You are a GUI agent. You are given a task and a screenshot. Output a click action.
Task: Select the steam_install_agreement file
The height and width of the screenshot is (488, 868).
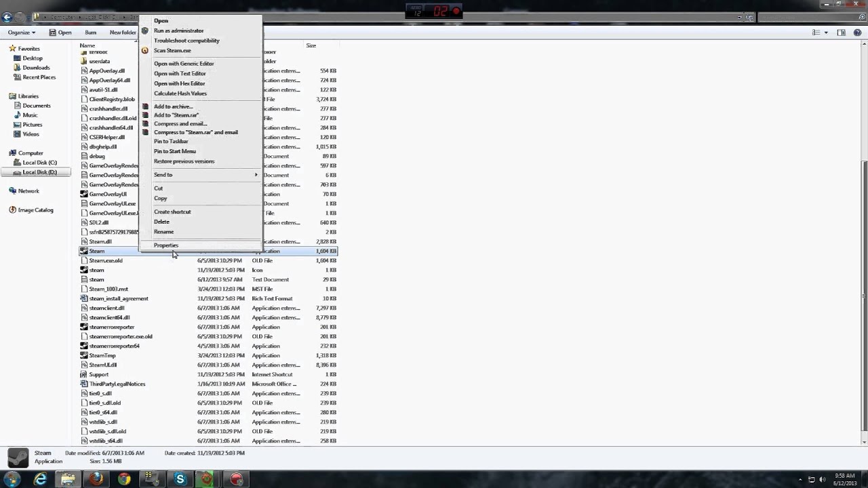pos(119,298)
